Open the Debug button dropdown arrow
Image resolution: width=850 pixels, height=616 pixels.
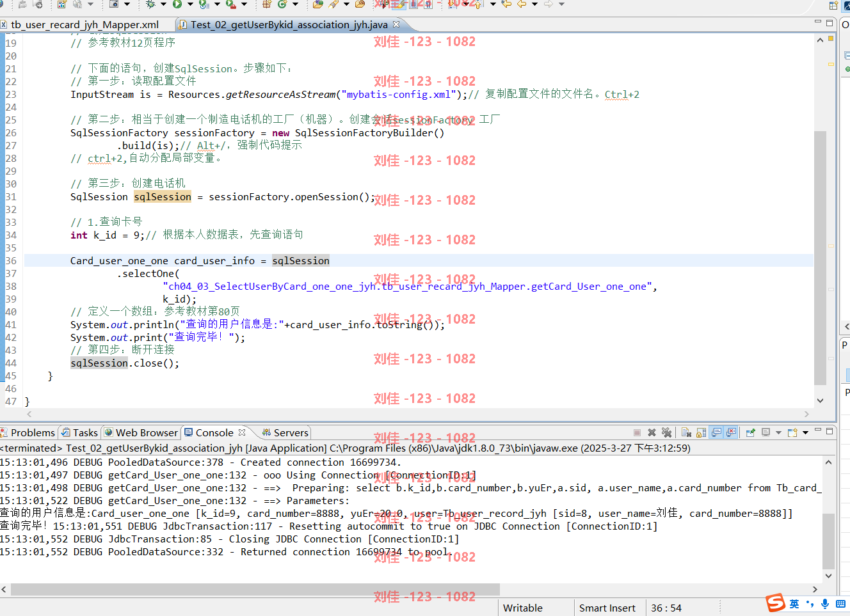pyautogui.click(x=163, y=4)
